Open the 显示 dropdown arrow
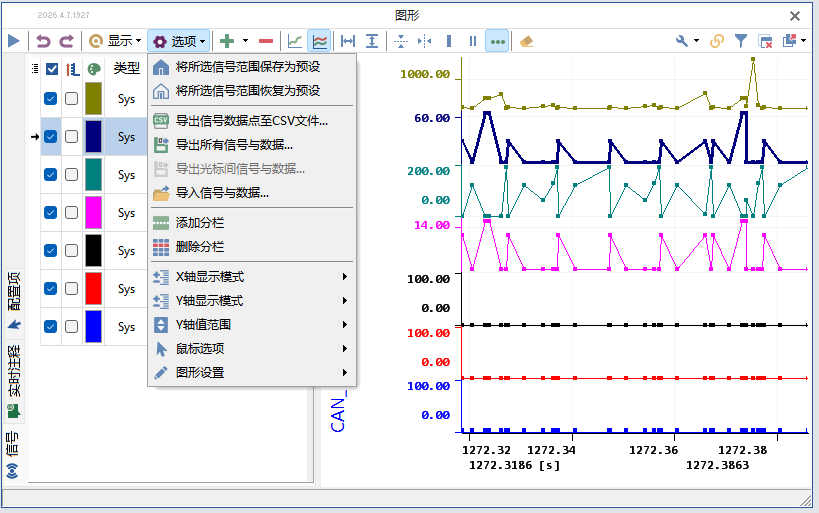This screenshot has height=513, width=819. click(x=138, y=41)
